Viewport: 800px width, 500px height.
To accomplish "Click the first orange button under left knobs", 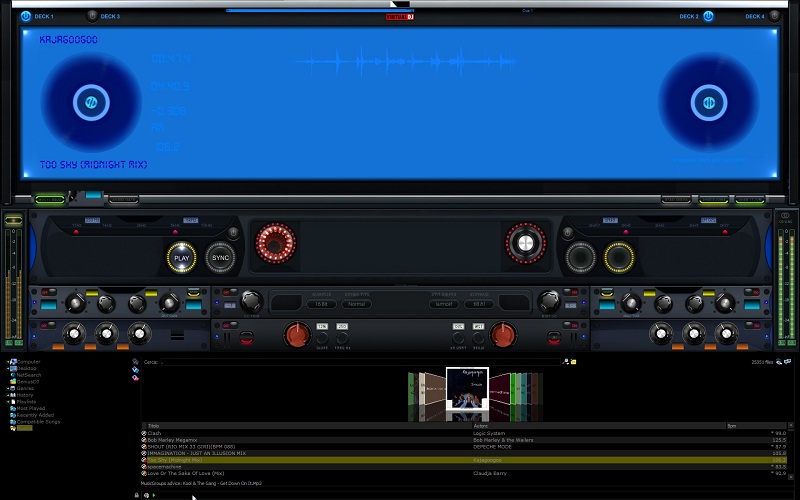I will pyautogui.click(x=58, y=347).
